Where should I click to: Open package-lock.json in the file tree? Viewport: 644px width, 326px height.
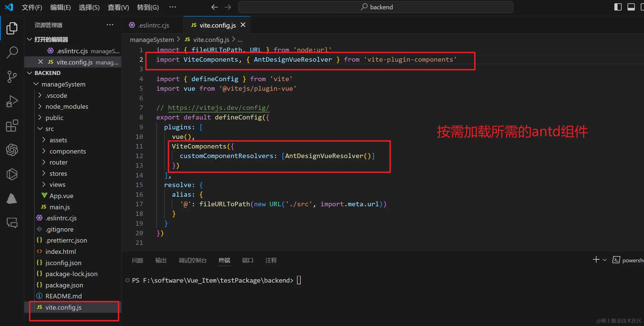(73, 274)
